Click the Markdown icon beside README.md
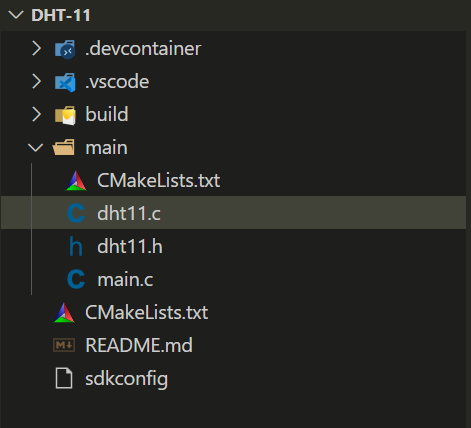 [x=64, y=345]
